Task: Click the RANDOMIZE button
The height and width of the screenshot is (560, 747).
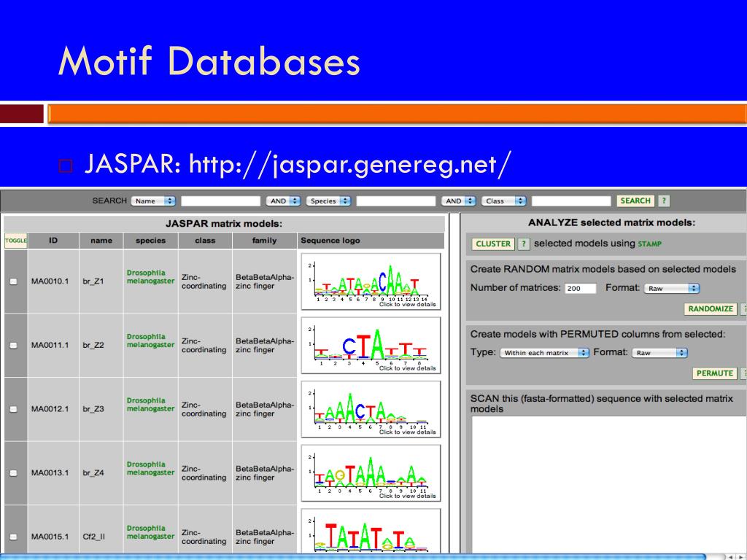Action: 711,309
